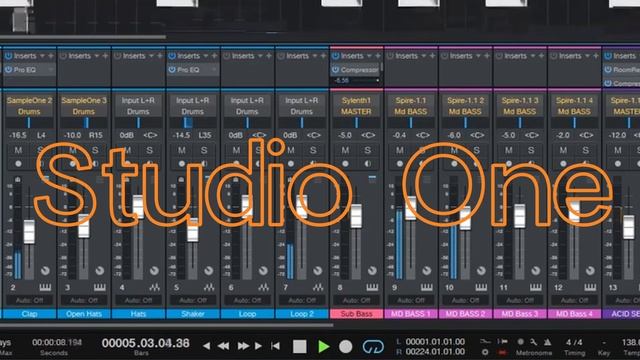The image size is (640, 360).
Task: Bypass the Compressor on Sub Bass channel
Action: tap(336, 70)
